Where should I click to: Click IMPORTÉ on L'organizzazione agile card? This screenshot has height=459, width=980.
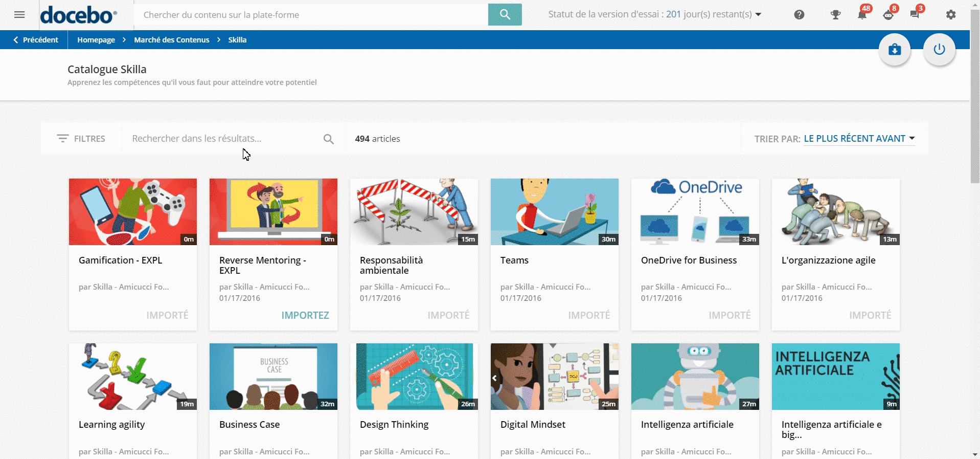[870, 315]
